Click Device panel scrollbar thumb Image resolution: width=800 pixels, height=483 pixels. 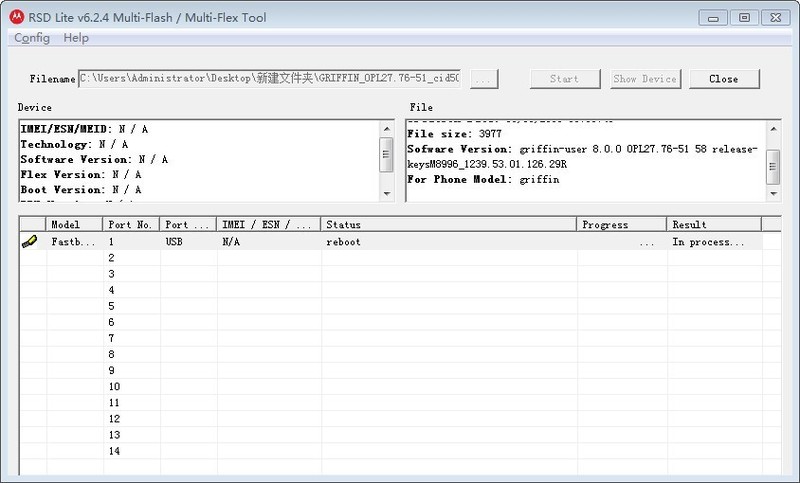click(x=386, y=154)
